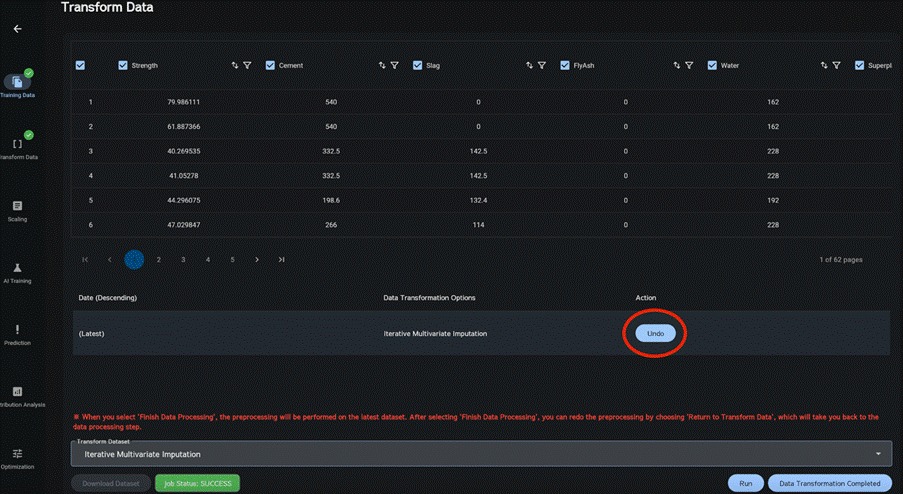This screenshot has width=903, height=494.
Task: Toggle the select-all columns checkbox
Action: [x=80, y=66]
